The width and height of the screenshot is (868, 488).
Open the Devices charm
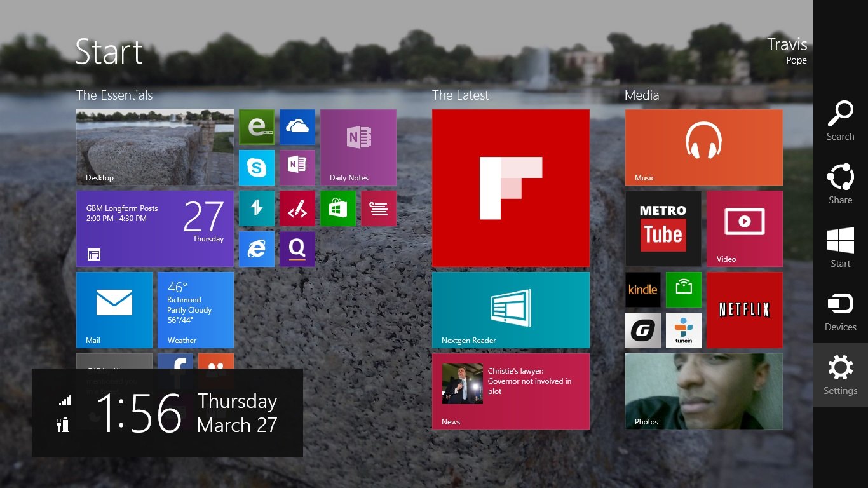coord(840,311)
